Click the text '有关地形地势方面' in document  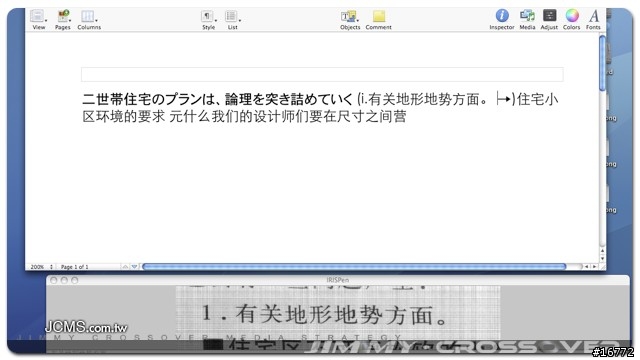(x=424, y=99)
